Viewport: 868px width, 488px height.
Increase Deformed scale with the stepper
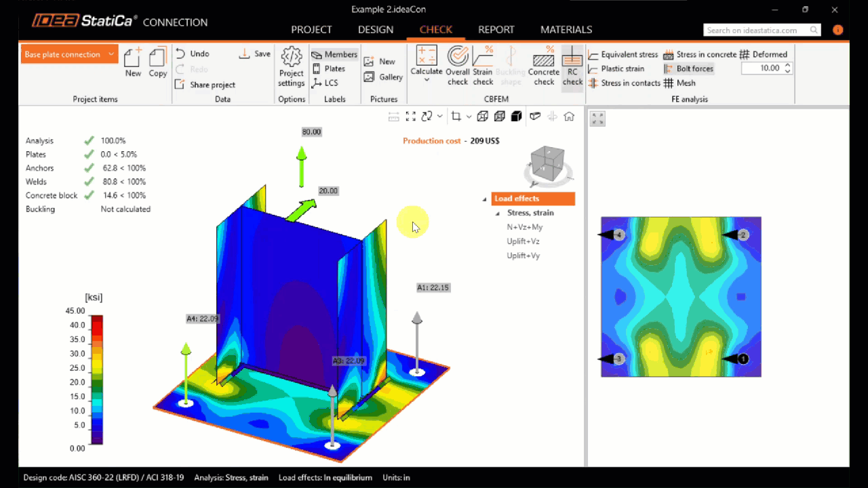click(x=786, y=64)
